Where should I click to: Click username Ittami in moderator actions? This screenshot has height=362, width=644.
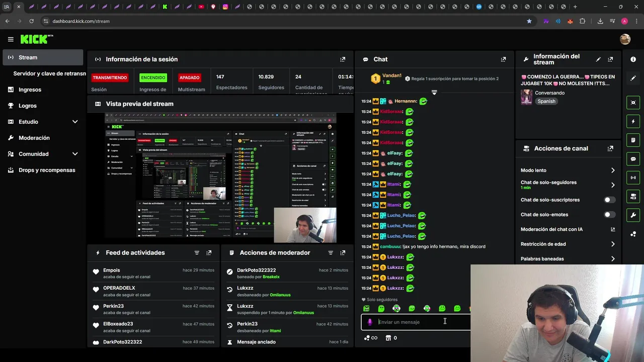click(x=275, y=331)
